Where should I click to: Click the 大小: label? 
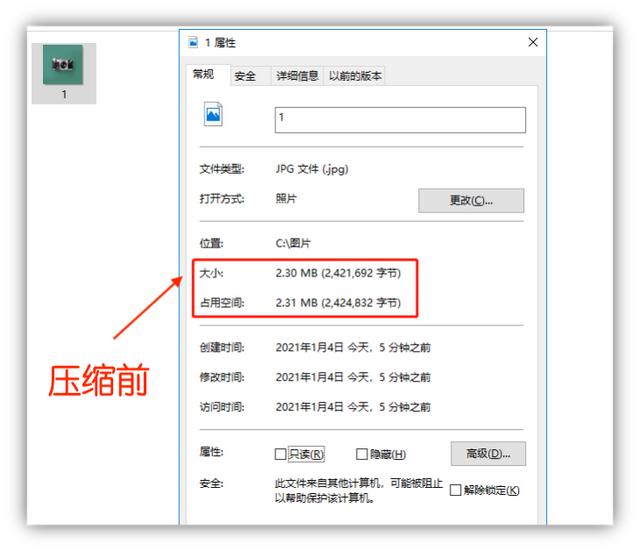pos(211,273)
